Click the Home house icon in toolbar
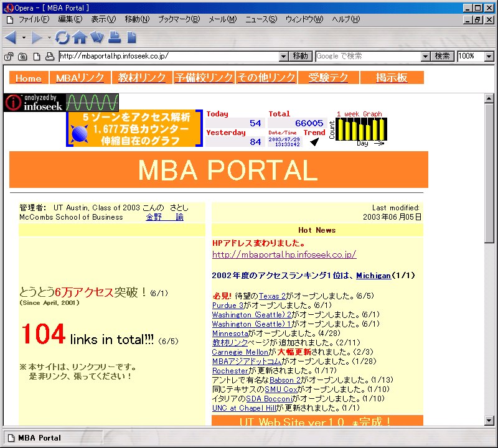 [x=80, y=37]
